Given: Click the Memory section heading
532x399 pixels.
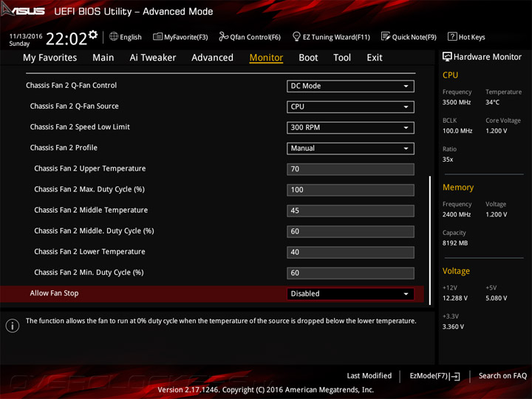Looking at the screenshot, I should 458,187.
